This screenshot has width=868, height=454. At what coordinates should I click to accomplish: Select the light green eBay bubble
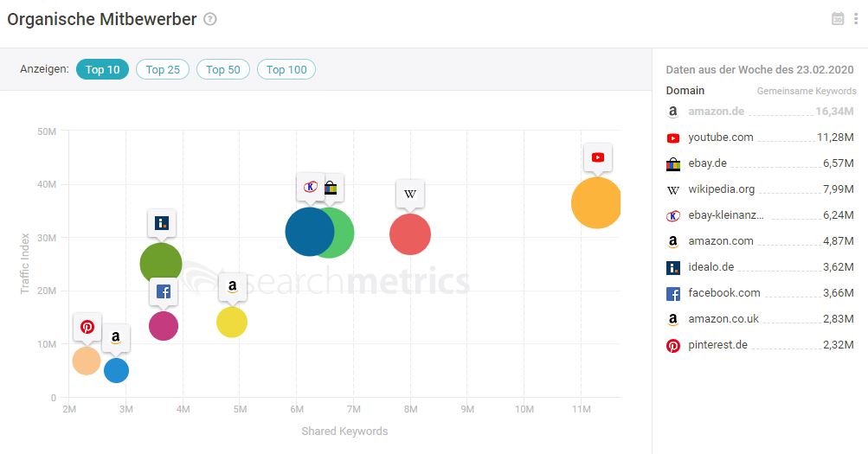[344, 233]
